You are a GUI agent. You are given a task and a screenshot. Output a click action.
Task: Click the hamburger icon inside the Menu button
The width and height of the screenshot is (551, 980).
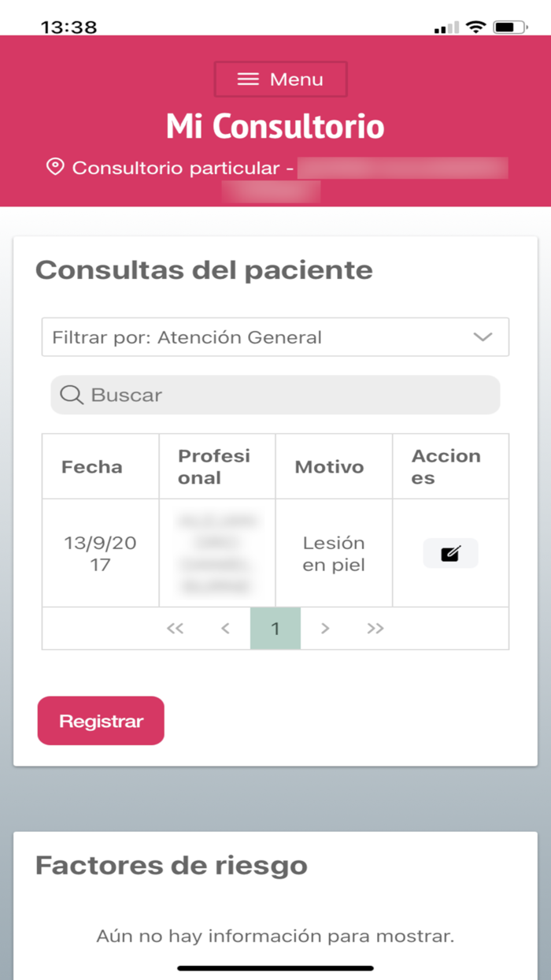pyautogui.click(x=247, y=79)
